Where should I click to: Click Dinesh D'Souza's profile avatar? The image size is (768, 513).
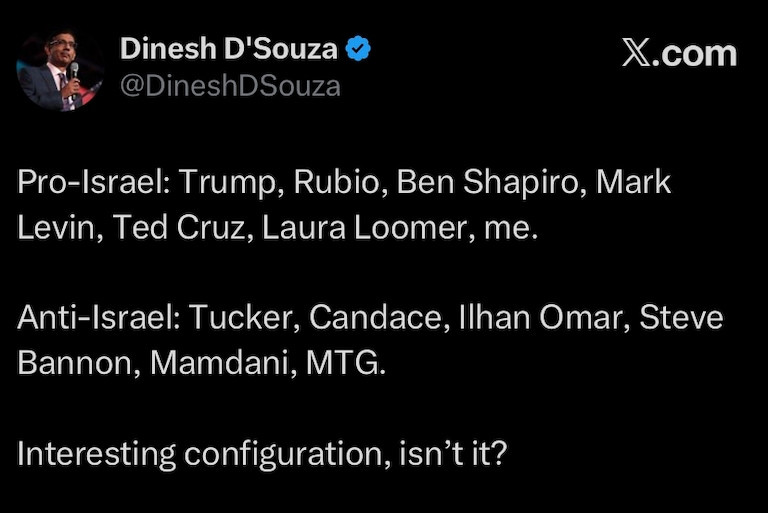(x=59, y=70)
